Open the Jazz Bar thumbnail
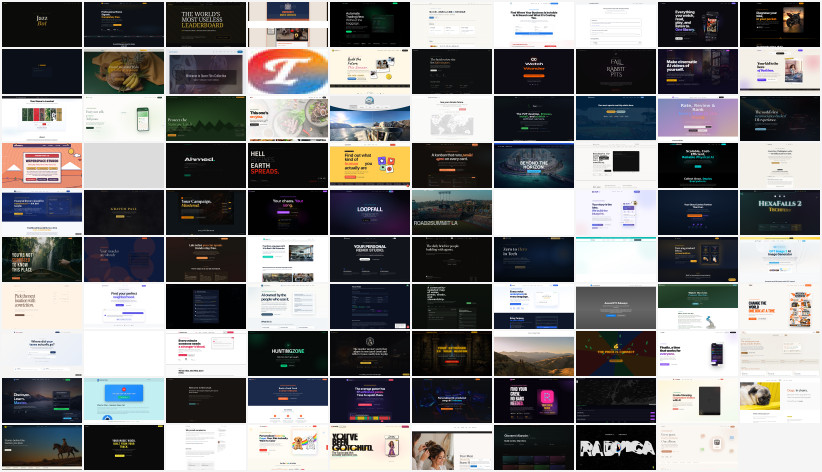 click(x=42, y=25)
